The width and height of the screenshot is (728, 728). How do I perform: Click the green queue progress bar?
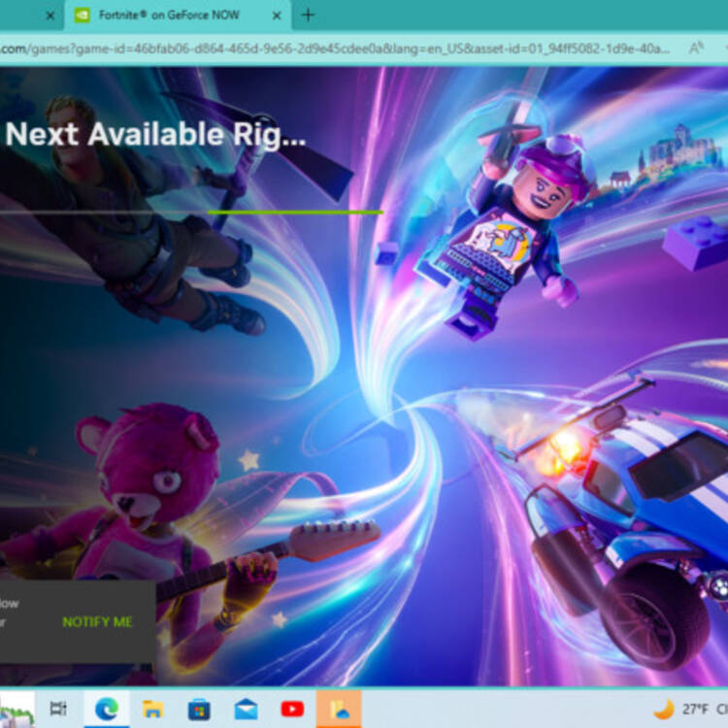294,212
